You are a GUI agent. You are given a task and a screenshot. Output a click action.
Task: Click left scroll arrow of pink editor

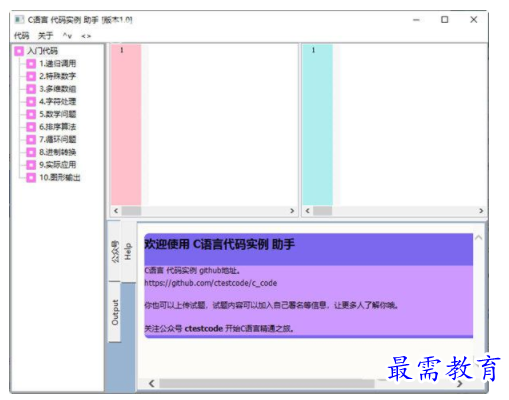[x=116, y=211]
